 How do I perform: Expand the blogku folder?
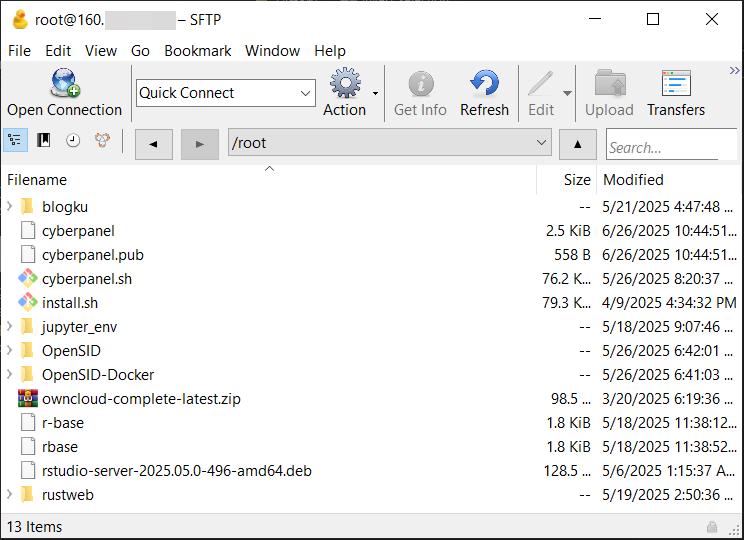click(x=9, y=206)
